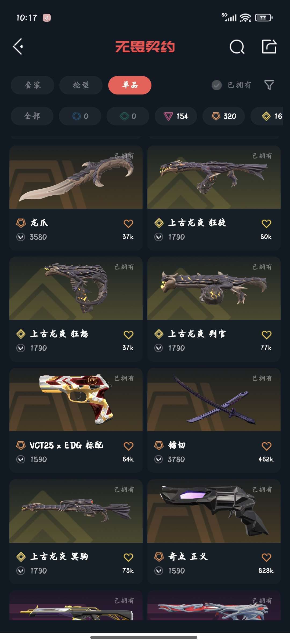Select the 单品 tab

pos(130,85)
